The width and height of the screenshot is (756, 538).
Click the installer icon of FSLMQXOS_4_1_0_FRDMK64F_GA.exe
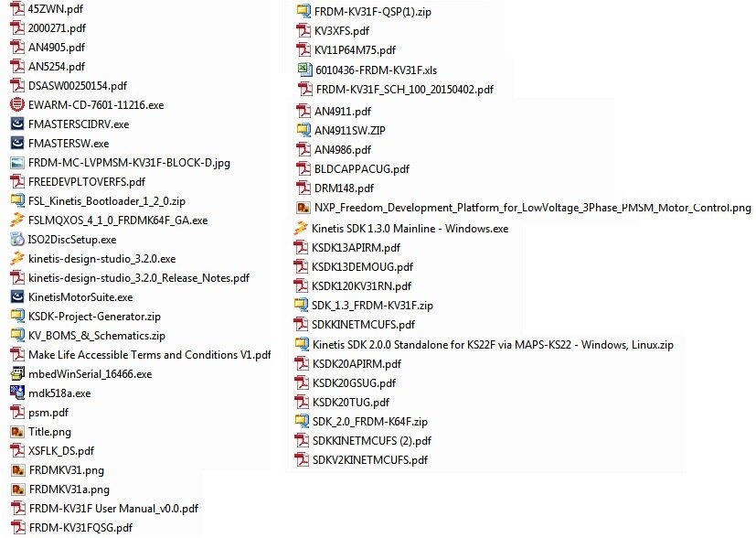point(17,220)
